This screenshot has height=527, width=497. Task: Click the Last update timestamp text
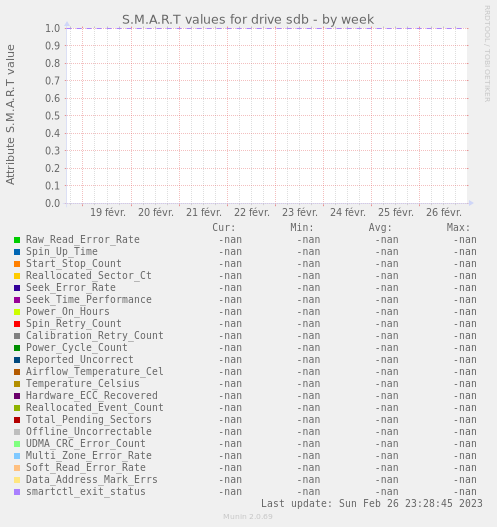(x=372, y=503)
